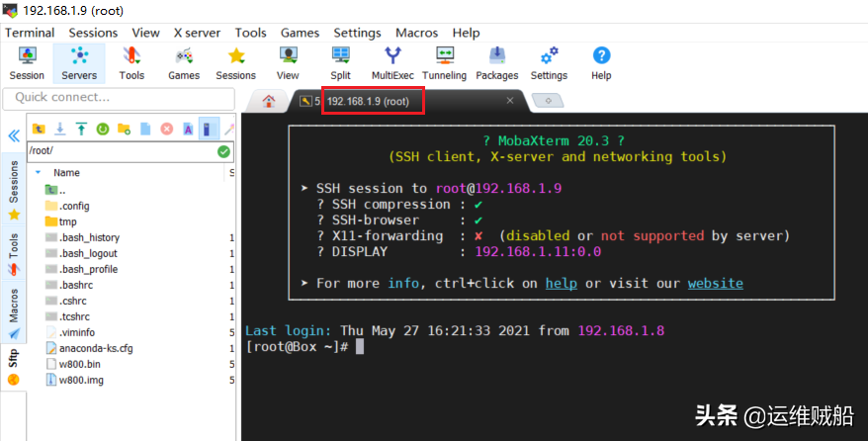Open a new tab with the small tab button
Viewport: 868px width, 441px height.
pyautogui.click(x=548, y=101)
